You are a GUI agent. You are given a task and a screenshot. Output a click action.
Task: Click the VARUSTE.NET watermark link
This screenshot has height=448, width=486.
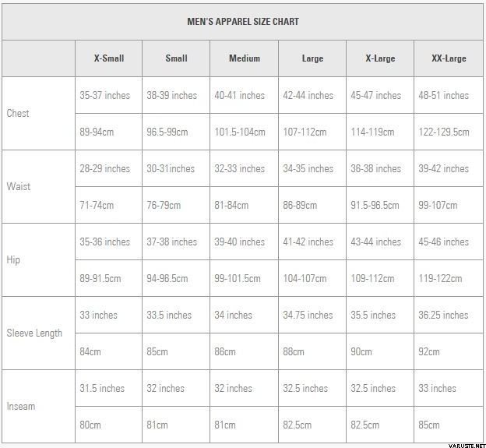(x=467, y=446)
